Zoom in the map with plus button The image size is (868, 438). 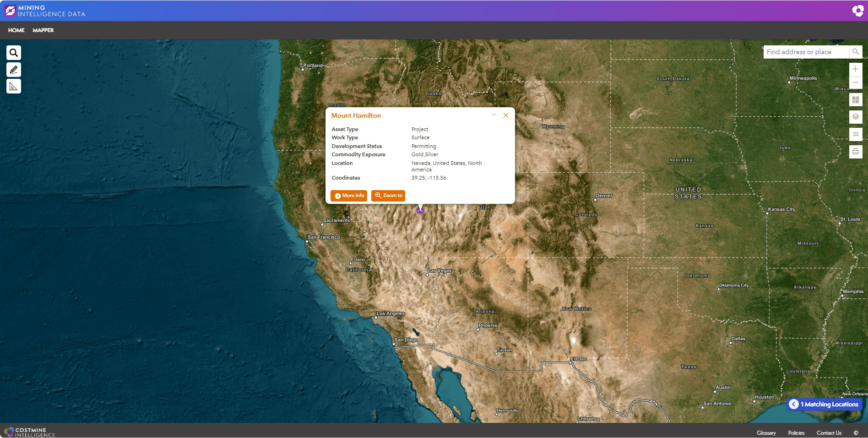point(855,69)
